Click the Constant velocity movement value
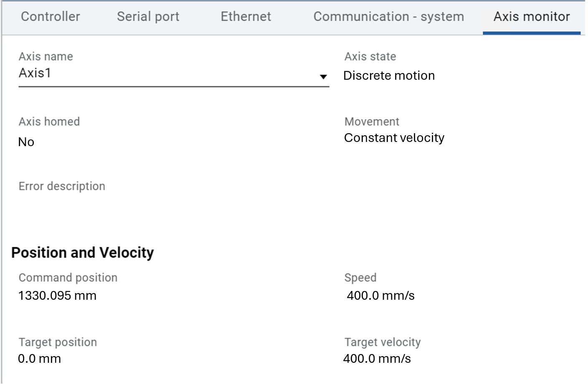The width and height of the screenshot is (588, 387). click(x=394, y=138)
